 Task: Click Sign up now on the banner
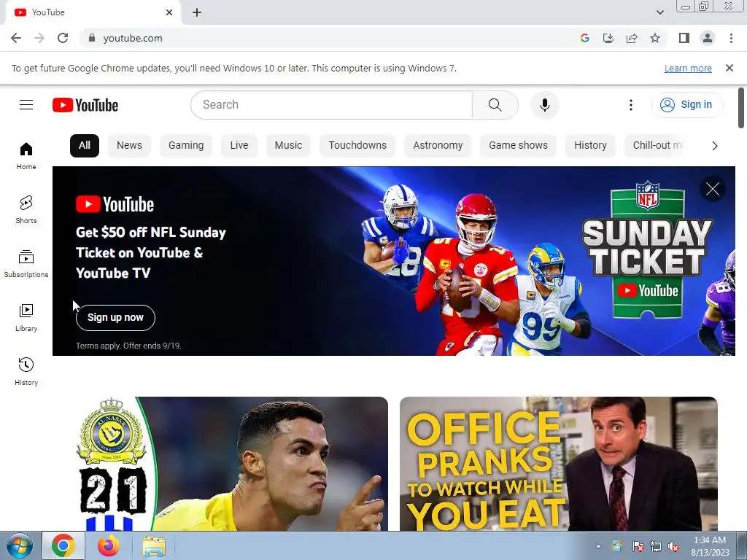(115, 318)
